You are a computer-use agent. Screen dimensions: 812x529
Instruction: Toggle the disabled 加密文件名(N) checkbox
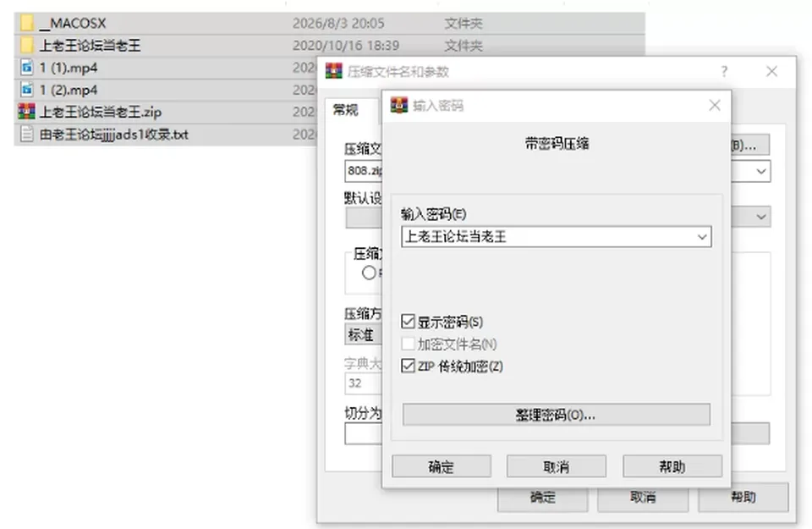408,344
